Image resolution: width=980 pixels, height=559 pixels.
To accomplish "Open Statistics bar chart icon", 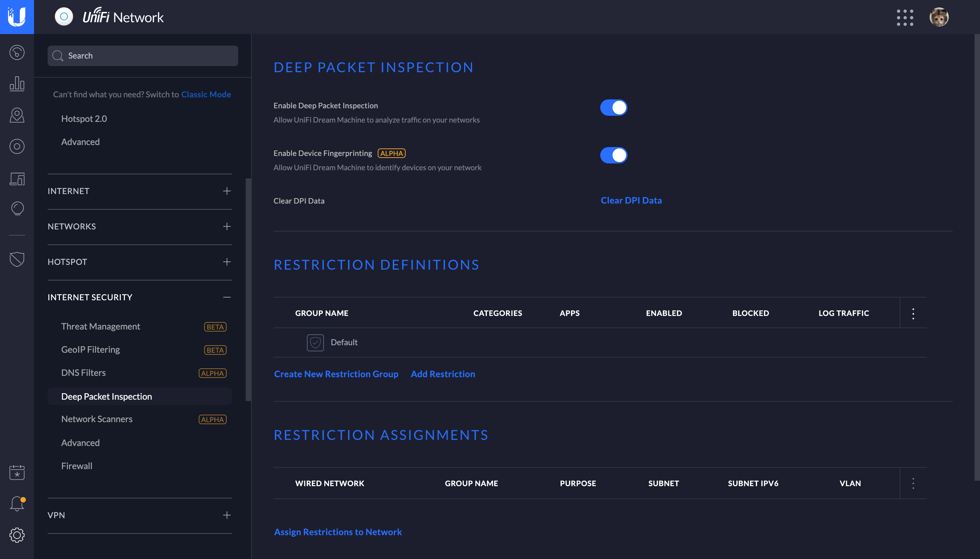I will pos(17,83).
